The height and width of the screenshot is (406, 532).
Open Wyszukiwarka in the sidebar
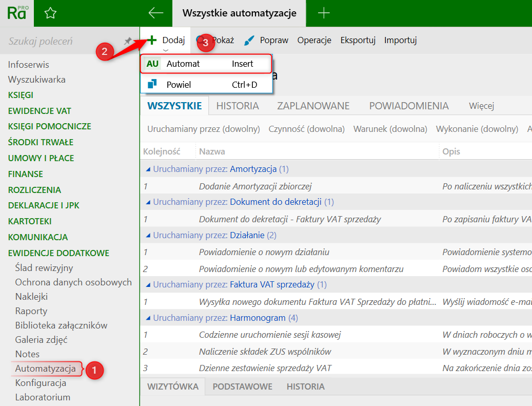tap(36, 80)
